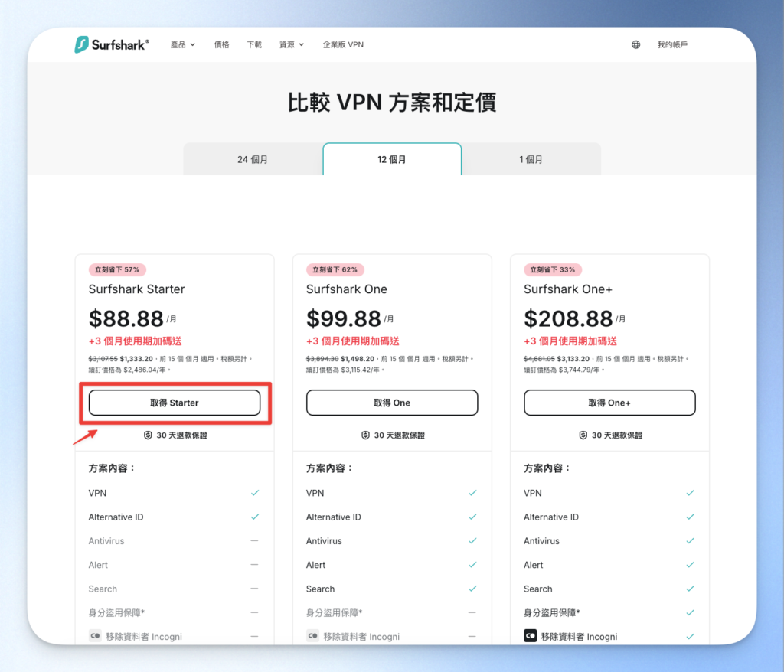Click the 立刻省下 33% badge
The width and height of the screenshot is (784, 672).
[553, 270]
